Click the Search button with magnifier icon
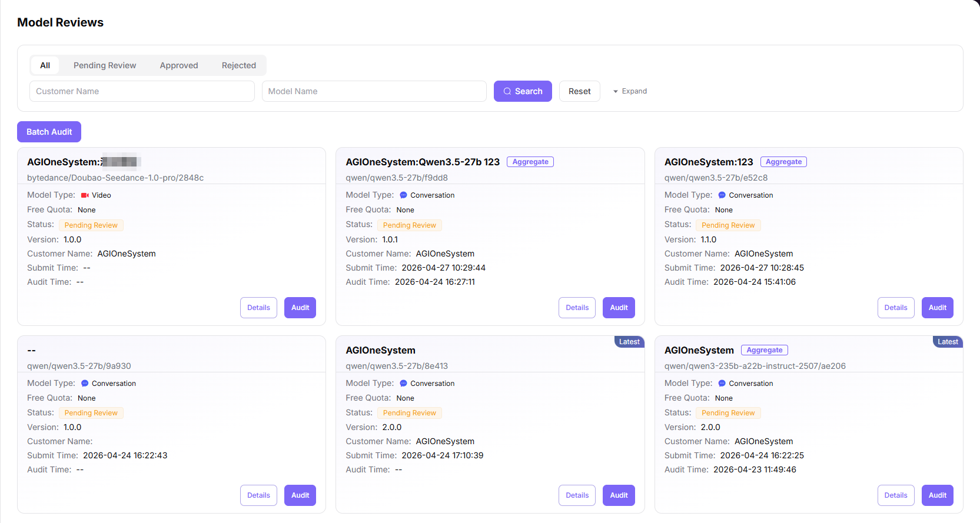This screenshot has height=523, width=980. tap(523, 91)
